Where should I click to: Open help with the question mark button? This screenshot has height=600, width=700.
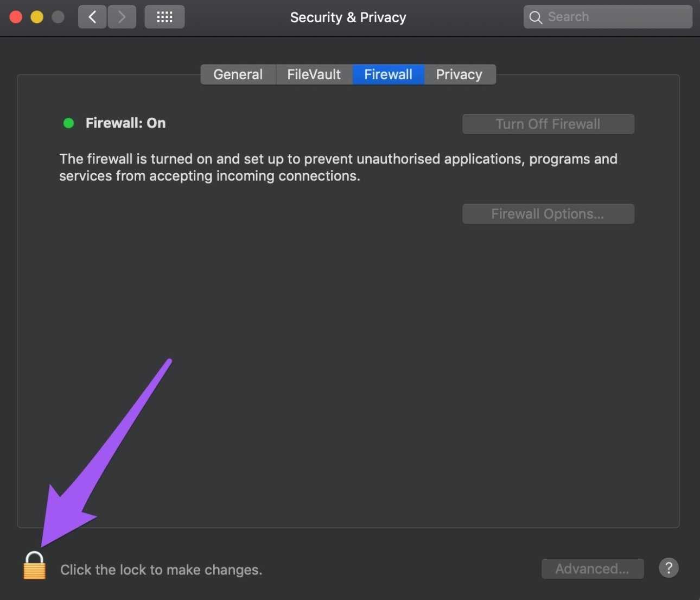tap(669, 568)
